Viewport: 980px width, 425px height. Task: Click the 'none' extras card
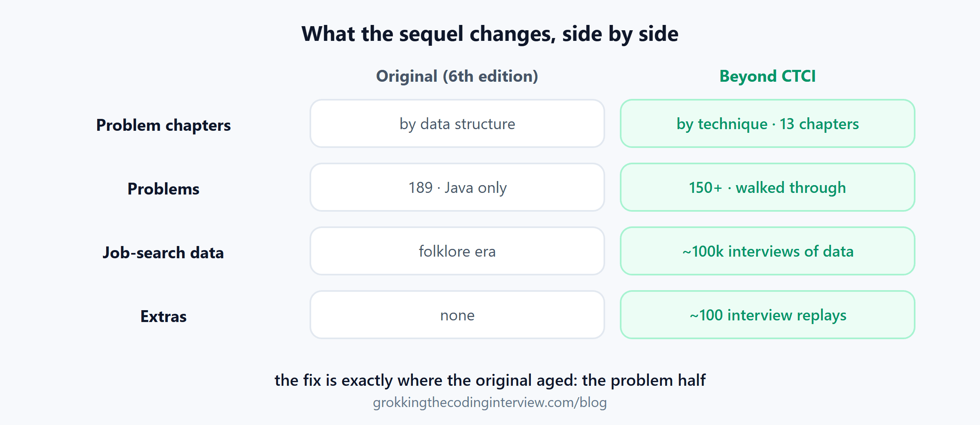(457, 315)
